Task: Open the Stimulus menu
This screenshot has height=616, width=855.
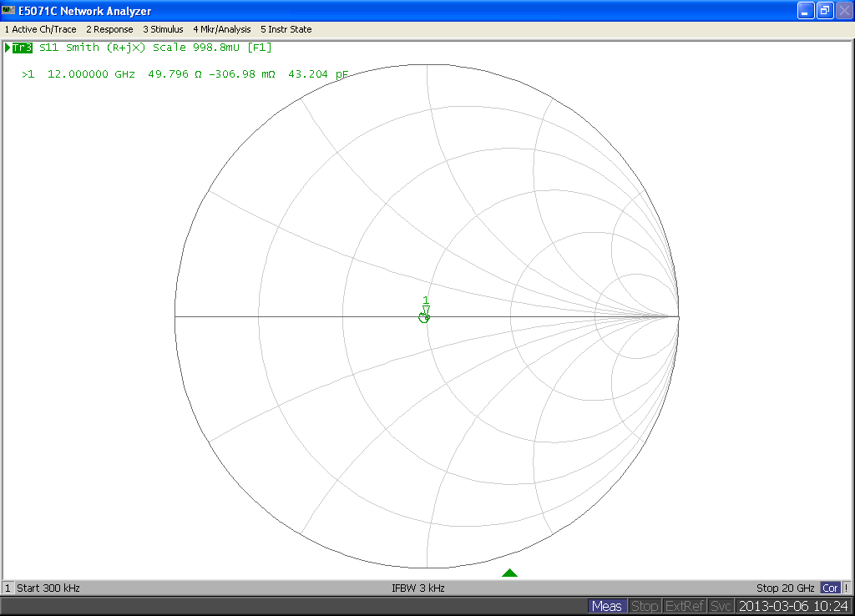Action: point(163,29)
